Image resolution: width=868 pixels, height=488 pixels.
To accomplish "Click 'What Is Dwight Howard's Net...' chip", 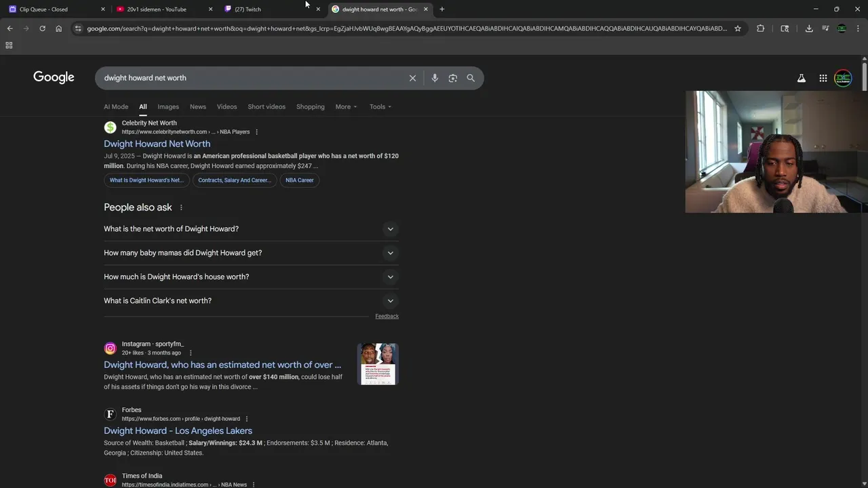I will [x=146, y=180].
